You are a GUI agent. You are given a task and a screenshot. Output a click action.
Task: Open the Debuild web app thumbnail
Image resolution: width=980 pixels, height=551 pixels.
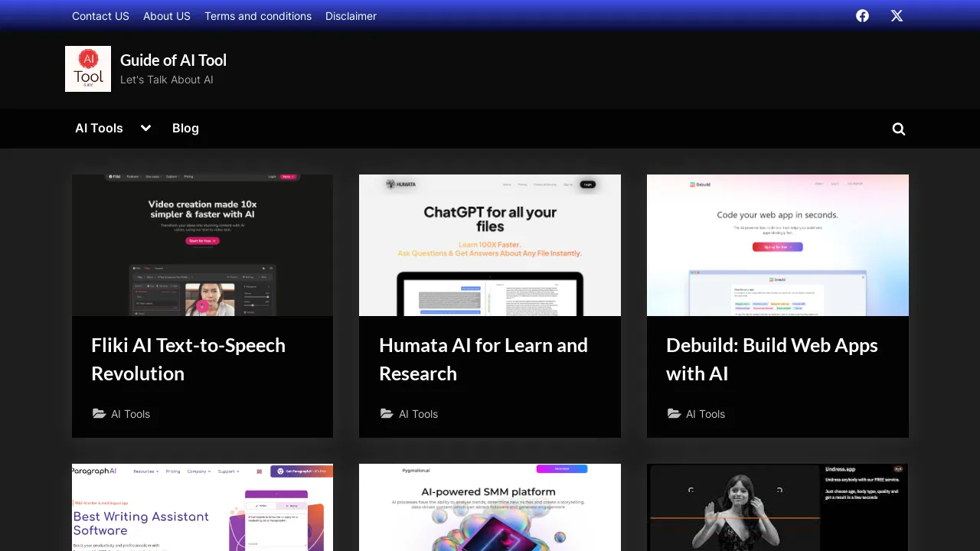[778, 245]
